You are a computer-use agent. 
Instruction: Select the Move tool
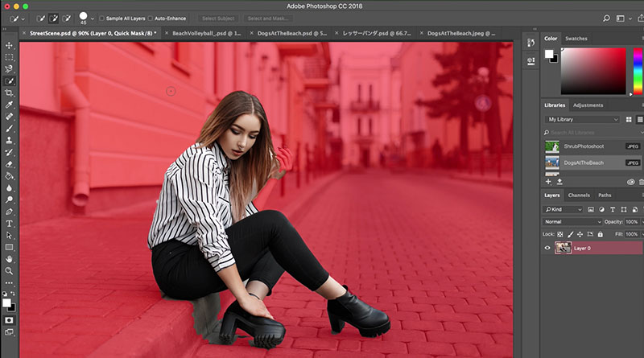(10, 46)
